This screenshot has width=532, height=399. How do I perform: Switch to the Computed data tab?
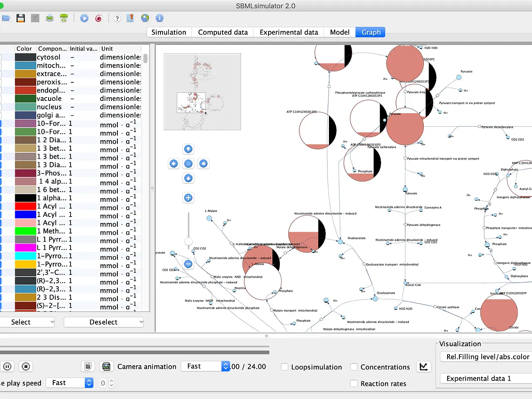tap(223, 32)
